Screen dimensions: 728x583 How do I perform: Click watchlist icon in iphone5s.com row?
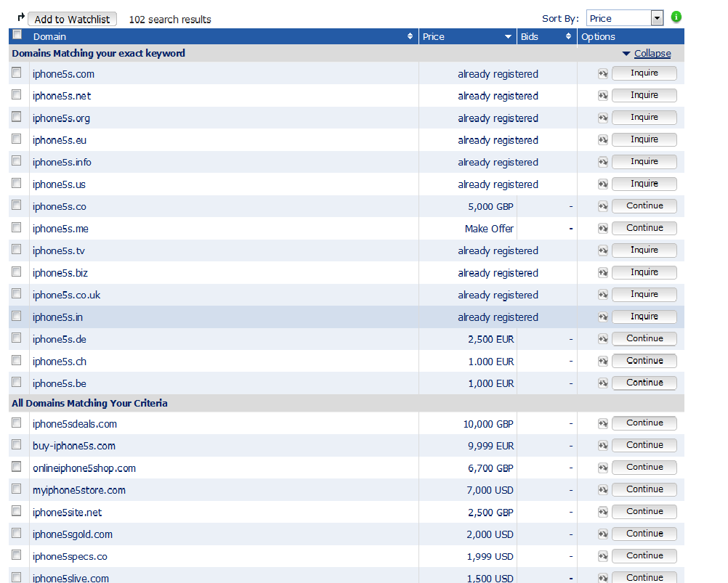(x=602, y=74)
